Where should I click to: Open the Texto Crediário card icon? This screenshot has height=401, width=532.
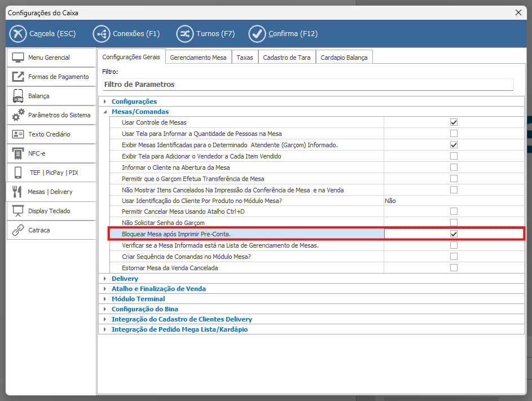coord(18,134)
